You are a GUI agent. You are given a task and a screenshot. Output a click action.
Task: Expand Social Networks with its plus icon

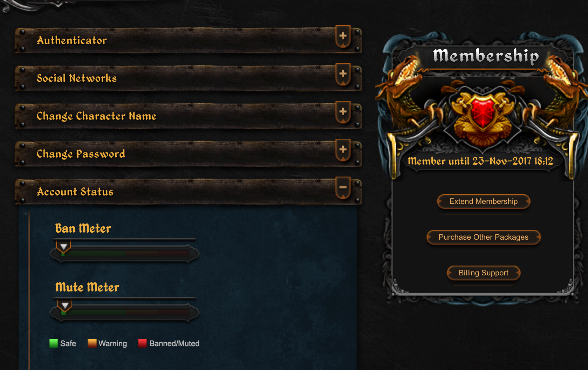(343, 74)
